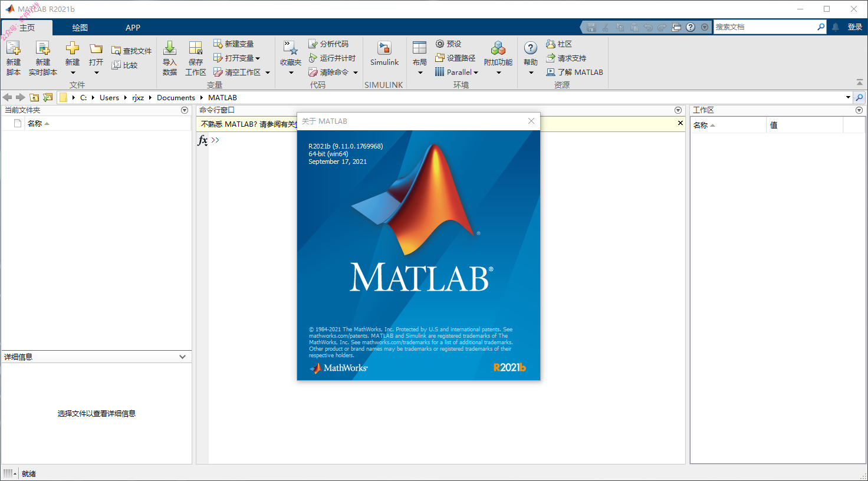Open the Workspace (工作区) panel actions menu
This screenshot has width=868, height=481.
click(x=859, y=110)
